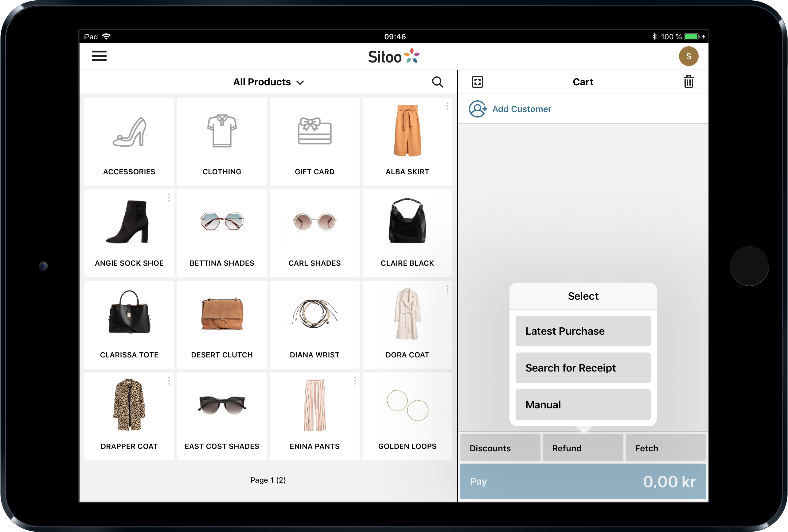Image resolution: width=788 pixels, height=532 pixels.
Task: Open Dora Coat options dots
Action: pos(447,289)
